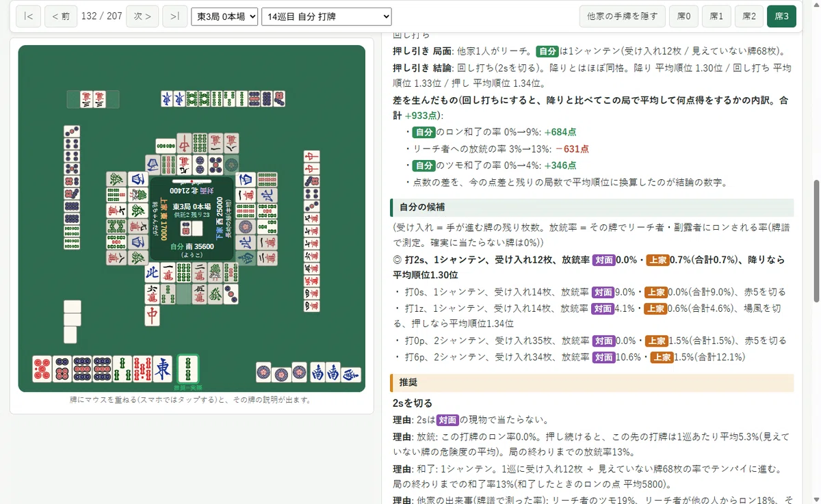821x504 pixels.
Task: Jump to last step with >| button
Action: tap(174, 16)
